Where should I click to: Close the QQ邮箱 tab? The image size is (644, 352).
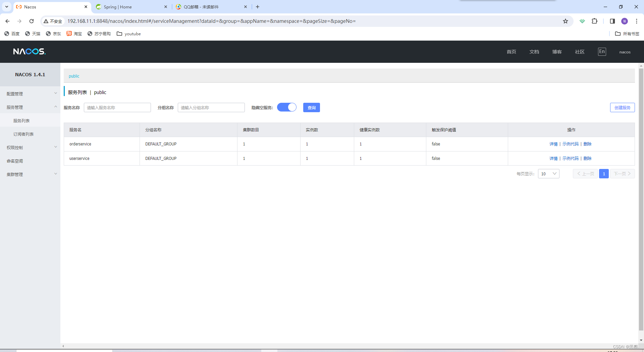click(246, 7)
